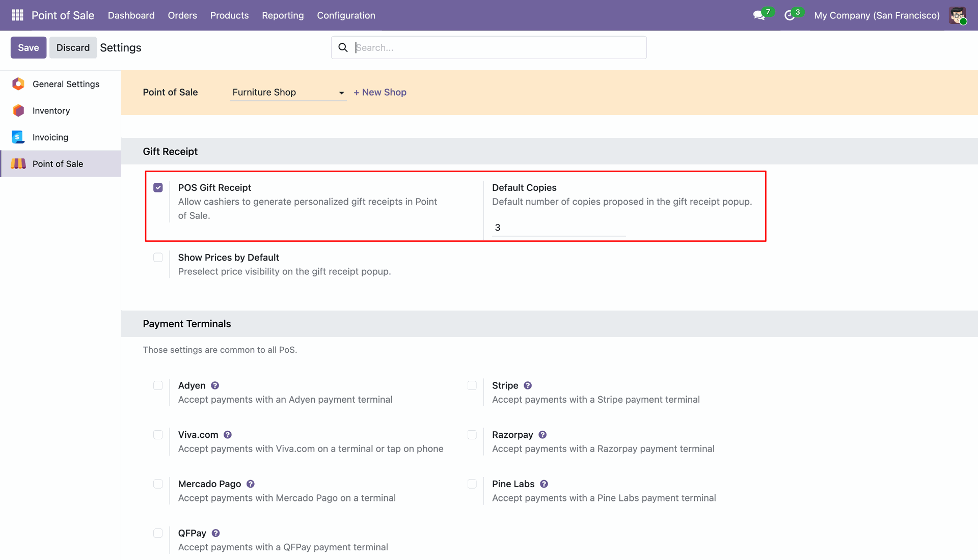Open the Viva.com help question-mark icon
Viewport: 978px width, 560px height.
228,435
